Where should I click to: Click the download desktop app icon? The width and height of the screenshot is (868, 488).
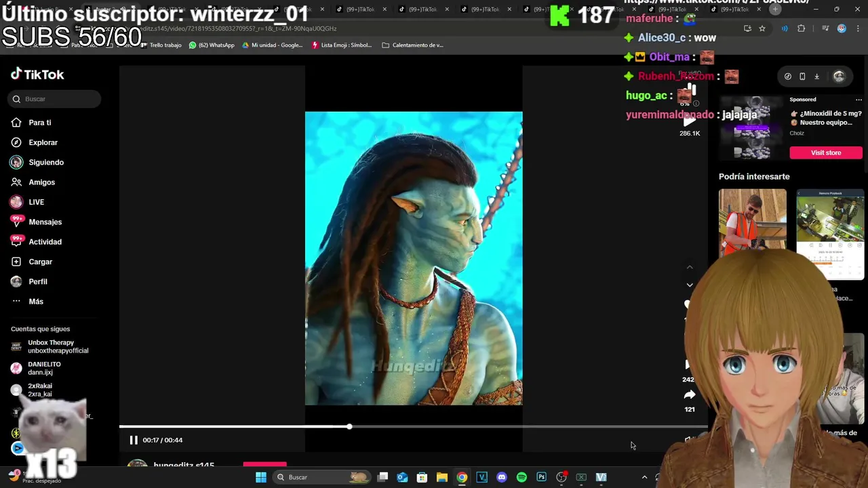817,77
